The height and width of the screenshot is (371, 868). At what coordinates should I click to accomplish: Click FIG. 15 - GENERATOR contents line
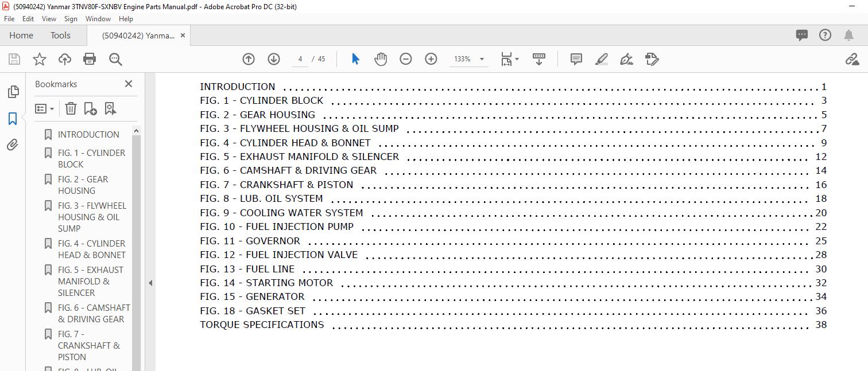pos(513,296)
